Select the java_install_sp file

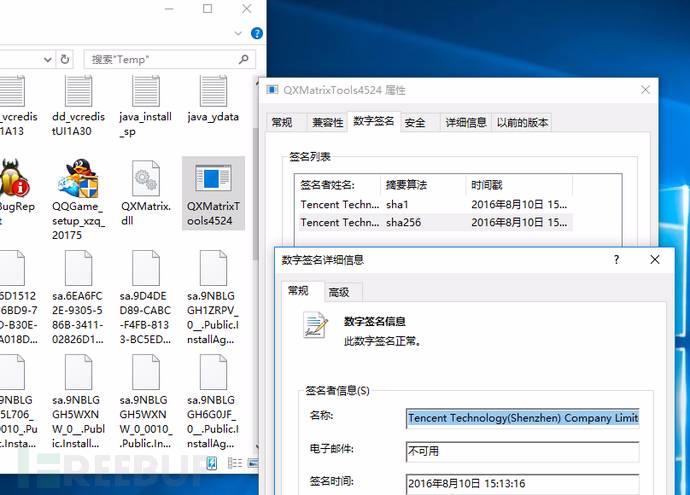click(x=146, y=106)
